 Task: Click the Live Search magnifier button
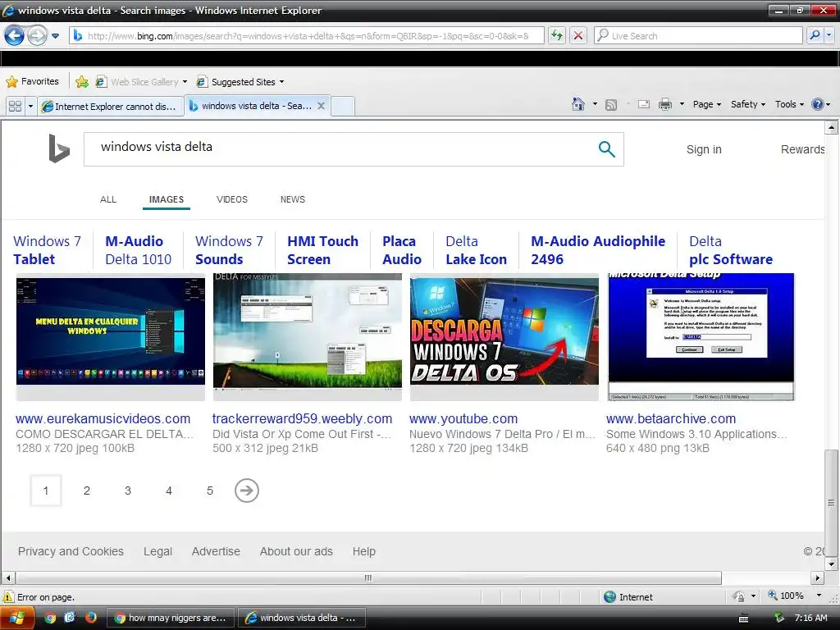pyautogui.click(x=815, y=36)
